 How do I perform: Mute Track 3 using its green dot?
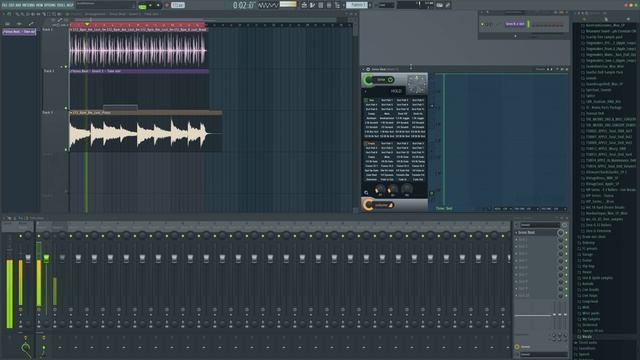click(x=66, y=149)
